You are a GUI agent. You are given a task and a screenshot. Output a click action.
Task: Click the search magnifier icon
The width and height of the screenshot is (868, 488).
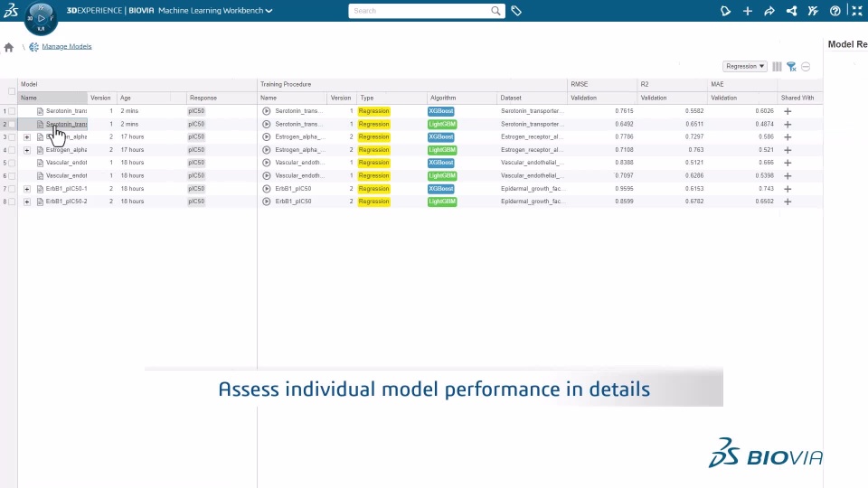(x=495, y=11)
